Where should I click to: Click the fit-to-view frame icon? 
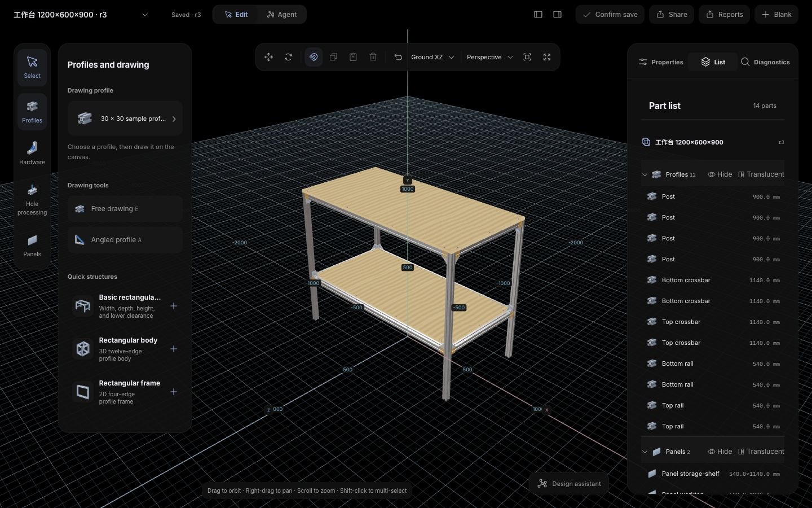pyautogui.click(x=527, y=57)
